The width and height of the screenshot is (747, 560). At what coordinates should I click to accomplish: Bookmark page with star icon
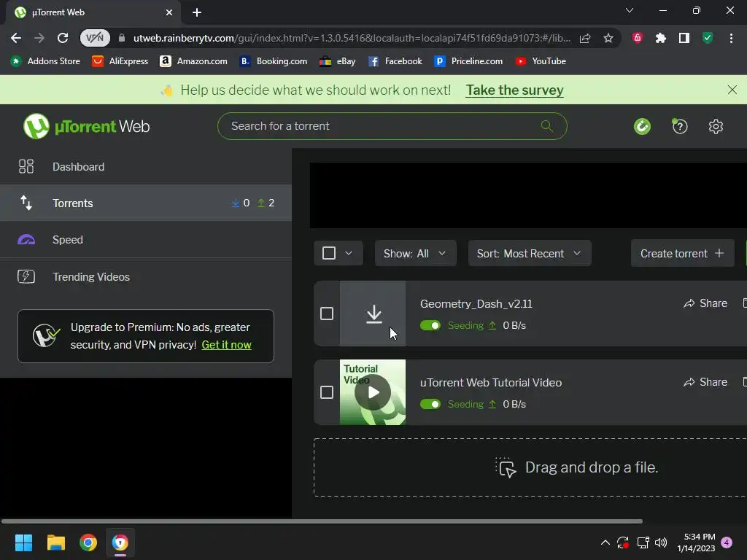pos(608,38)
